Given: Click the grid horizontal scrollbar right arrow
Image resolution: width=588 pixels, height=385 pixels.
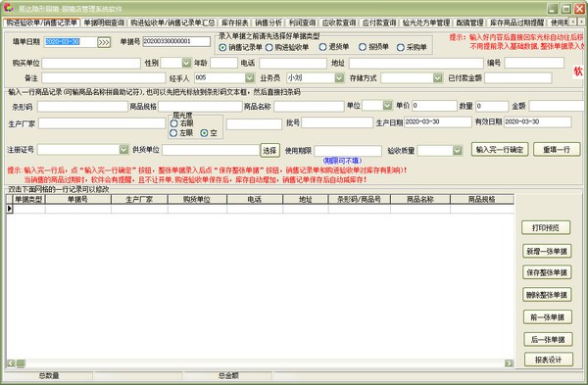Looking at the screenshot, I should [x=509, y=362].
